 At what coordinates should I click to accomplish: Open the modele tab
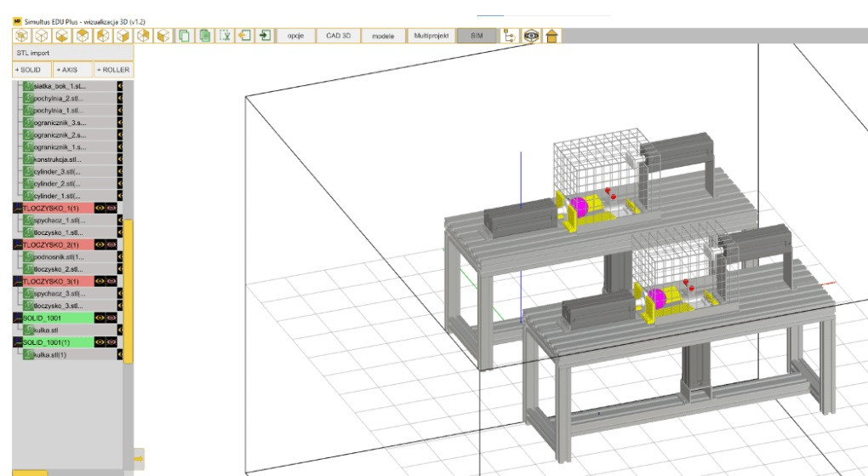383,36
